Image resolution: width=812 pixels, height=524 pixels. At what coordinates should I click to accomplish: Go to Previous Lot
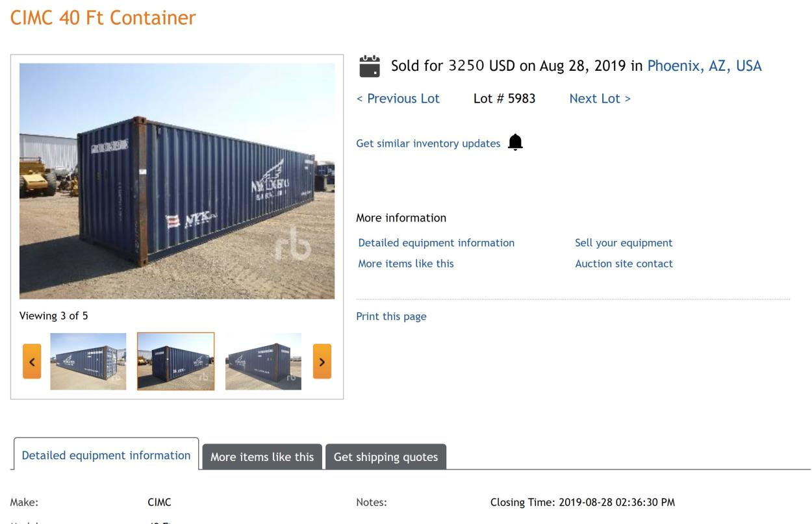[x=398, y=99]
